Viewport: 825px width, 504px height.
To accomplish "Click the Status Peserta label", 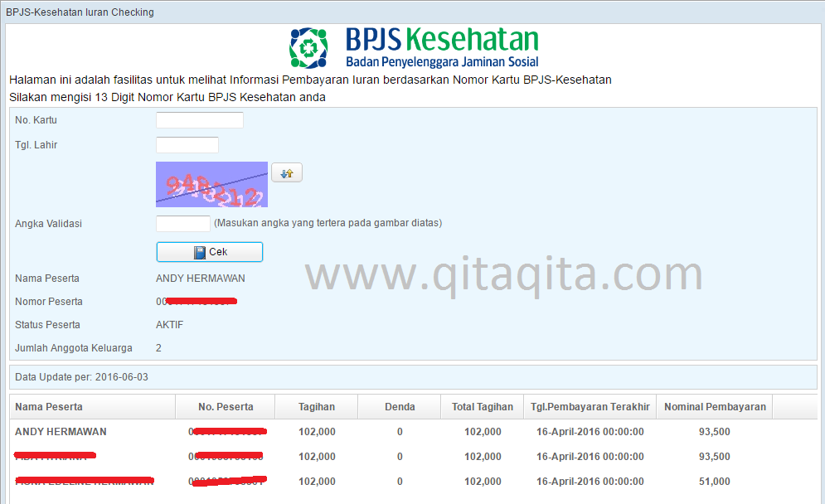I will (47, 325).
